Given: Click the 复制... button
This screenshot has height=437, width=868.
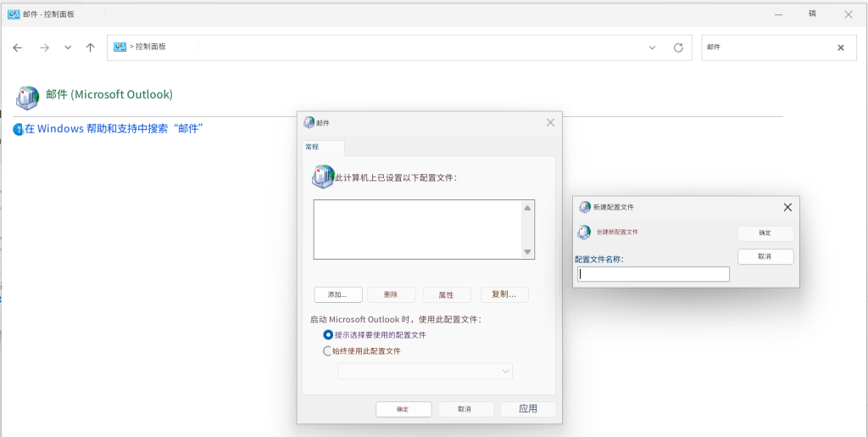Looking at the screenshot, I should tap(504, 294).
